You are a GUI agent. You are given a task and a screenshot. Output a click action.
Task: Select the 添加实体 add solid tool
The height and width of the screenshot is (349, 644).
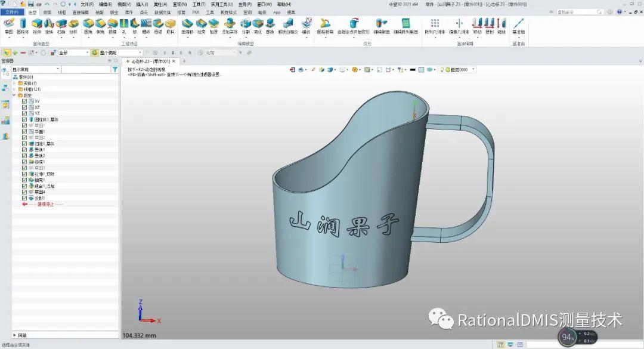click(229, 26)
